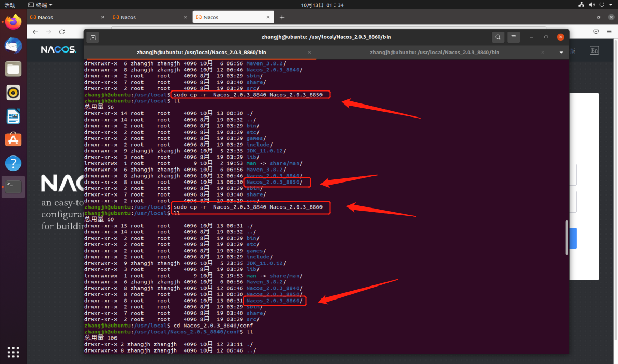Show applications grid in dock

[x=14, y=352]
